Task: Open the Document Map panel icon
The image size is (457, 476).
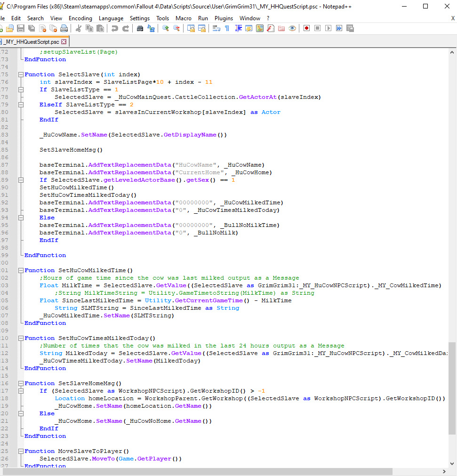Action: (260, 29)
